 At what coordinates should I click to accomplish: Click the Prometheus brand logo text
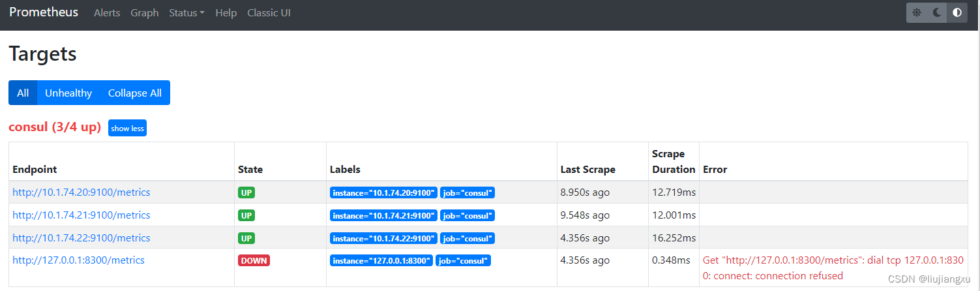coord(44,12)
